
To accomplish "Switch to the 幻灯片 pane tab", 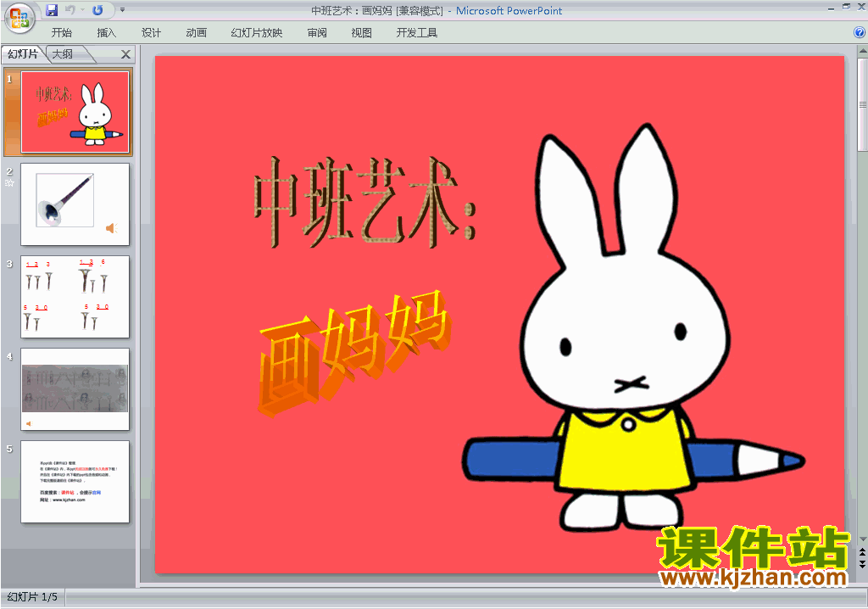I will (x=23, y=53).
